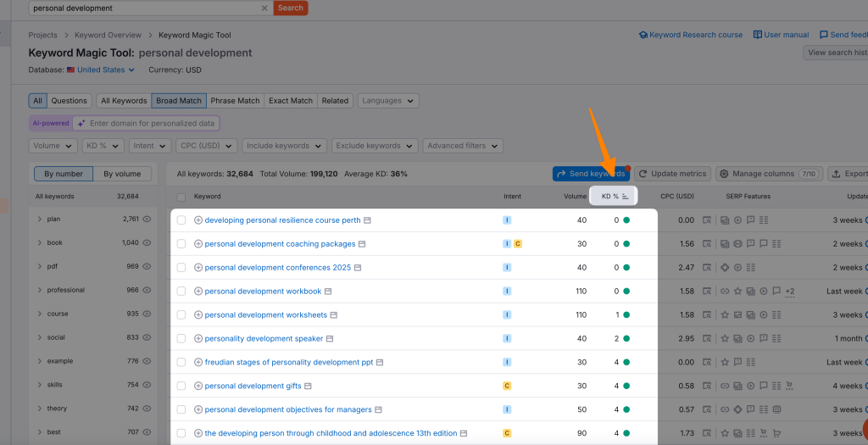The image size is (868, 445).
Task: Switch groups to By volume
Action: click(x=122, y=174)
